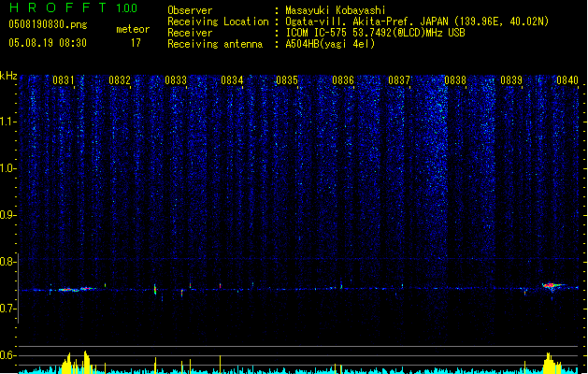Click the yellow signal peak below 0840
588x374 pixels.
point(551,363)
